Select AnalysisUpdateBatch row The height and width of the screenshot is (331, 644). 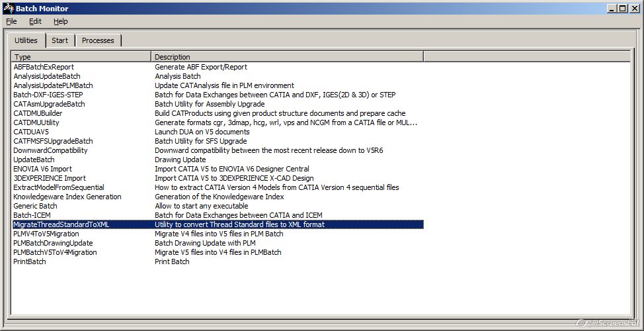[x=47, y=76]
